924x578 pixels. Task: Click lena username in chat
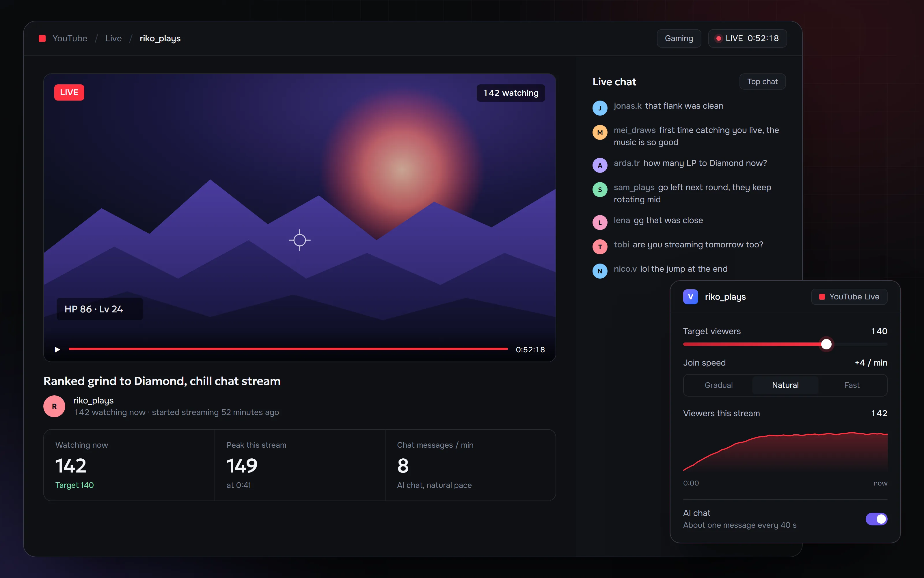coord(622,220)
